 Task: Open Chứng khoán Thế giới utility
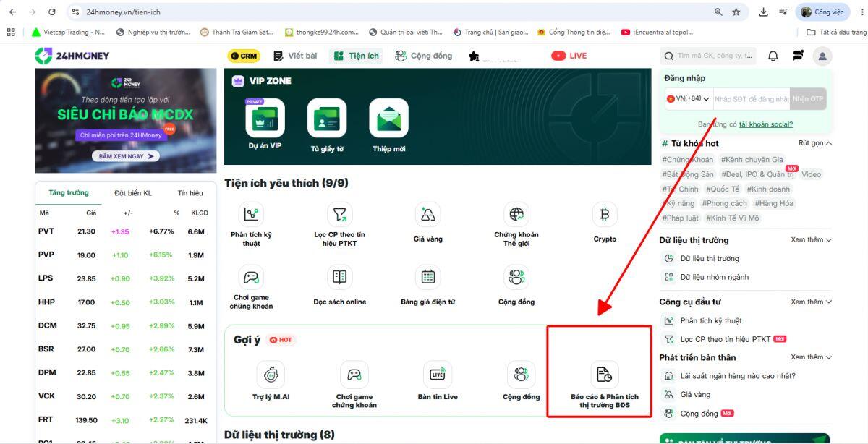516,214
